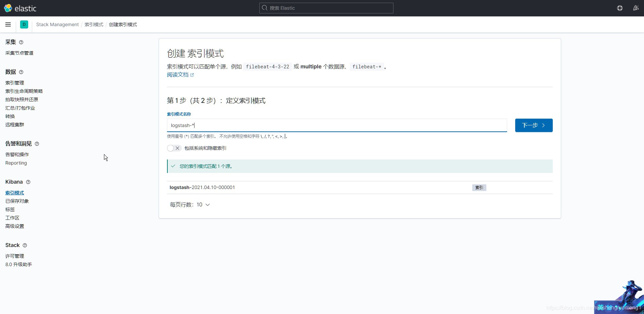Click help icon next to 采集 heading
644x314 pixels.
(x=21, y=42)
